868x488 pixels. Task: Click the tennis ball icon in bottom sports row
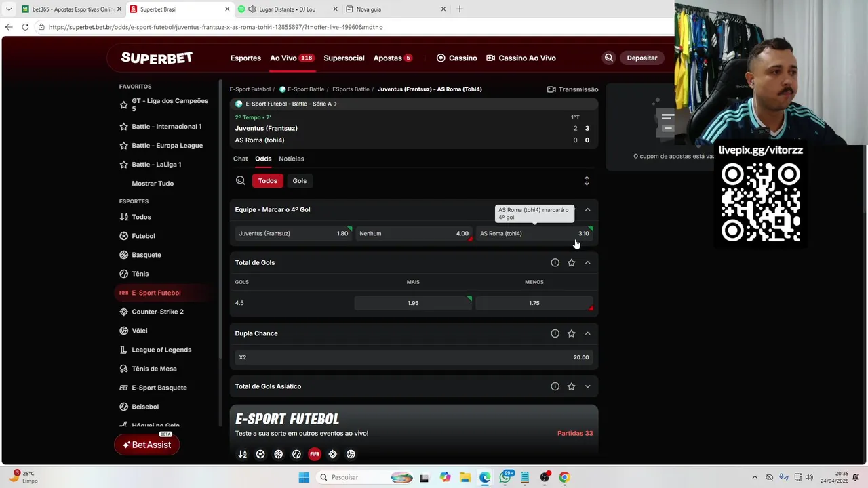click(296, 454)
